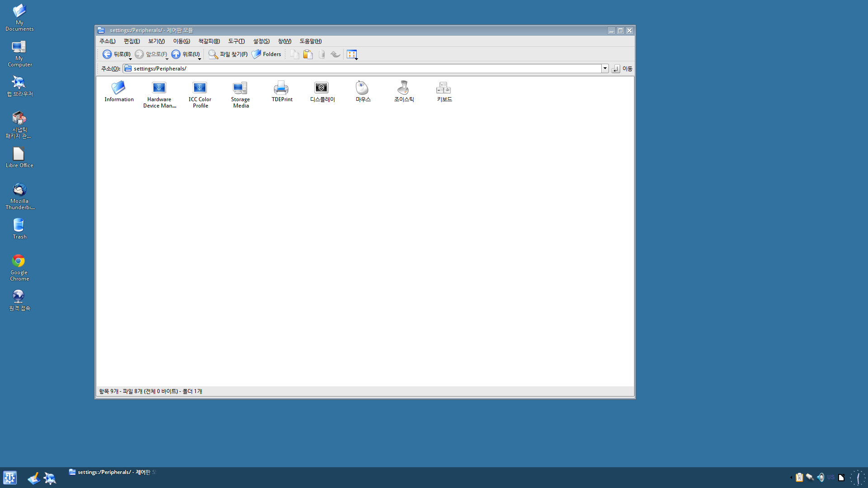Open the Storage Media module
Viewport: 868px width, 488px height.
coord(241,95)
